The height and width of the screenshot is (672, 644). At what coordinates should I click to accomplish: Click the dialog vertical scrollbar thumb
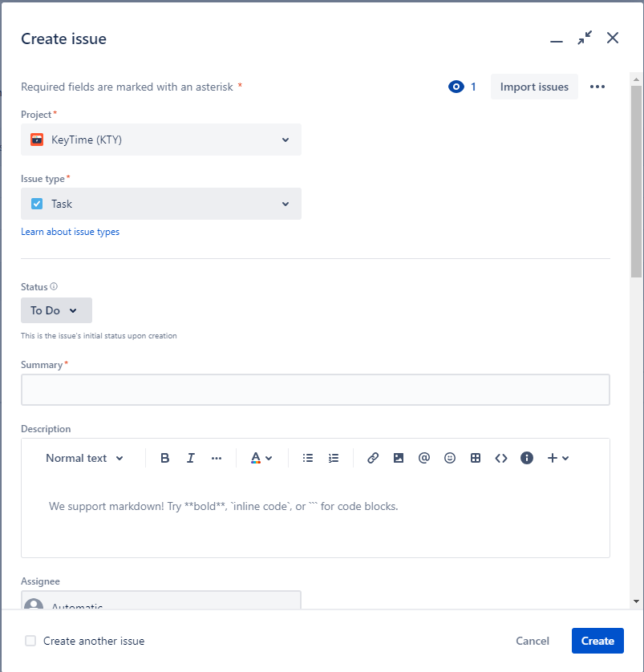tap(636, 182)
